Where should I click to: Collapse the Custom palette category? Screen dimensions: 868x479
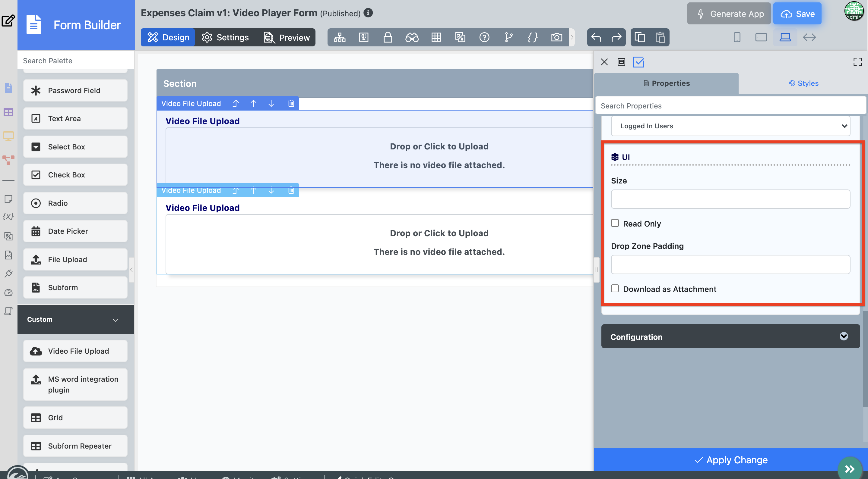[76, 319]
